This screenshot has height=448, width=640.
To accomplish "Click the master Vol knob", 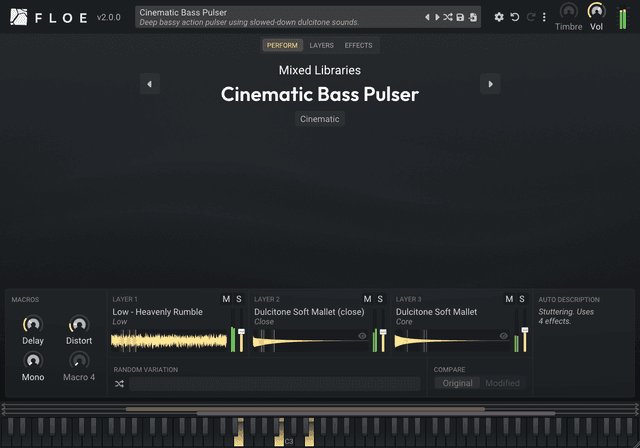I will (x=596, y=11).
